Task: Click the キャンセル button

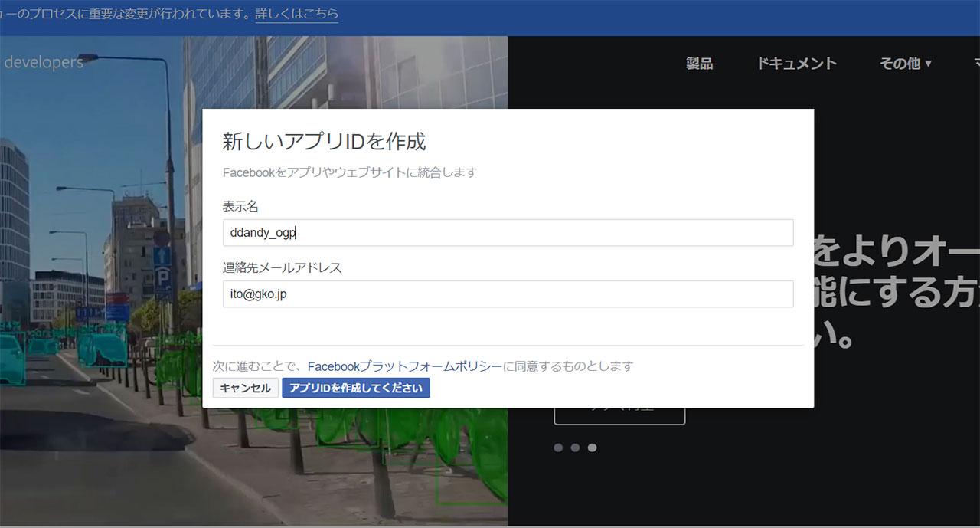Action: click(x=245, y=389)
